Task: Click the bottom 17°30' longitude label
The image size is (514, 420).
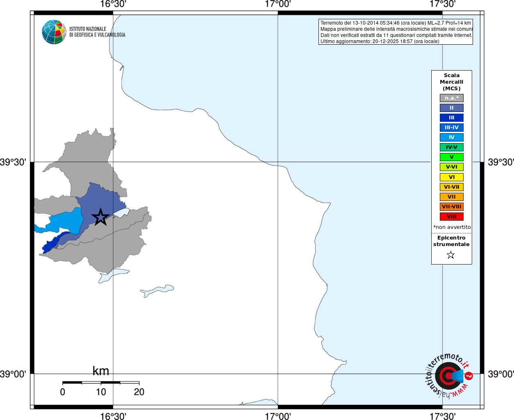Action: [x=442, y=416]
